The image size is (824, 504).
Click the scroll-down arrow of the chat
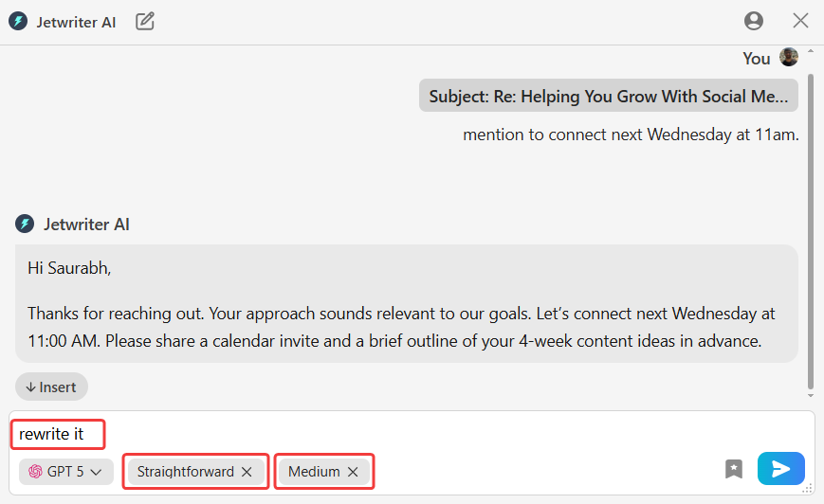tap(810, 395)
